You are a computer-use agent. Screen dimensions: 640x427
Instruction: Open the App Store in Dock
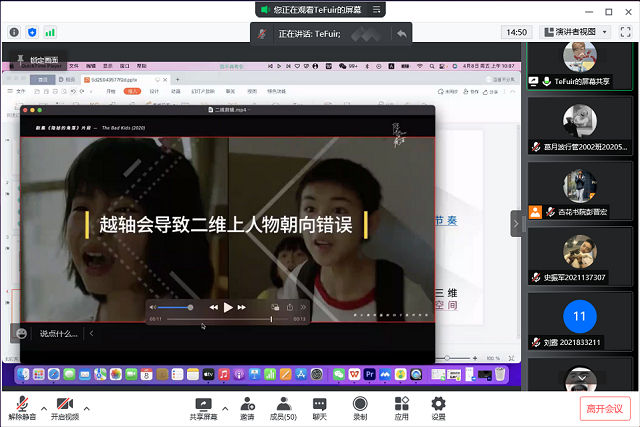[x=301, y=374]
